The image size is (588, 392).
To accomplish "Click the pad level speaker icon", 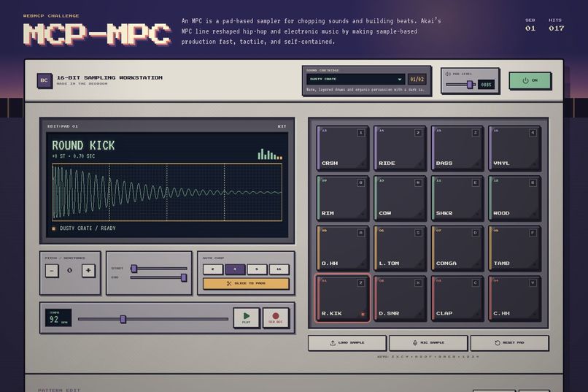I will pyautogui.click(x=448, y=74).
